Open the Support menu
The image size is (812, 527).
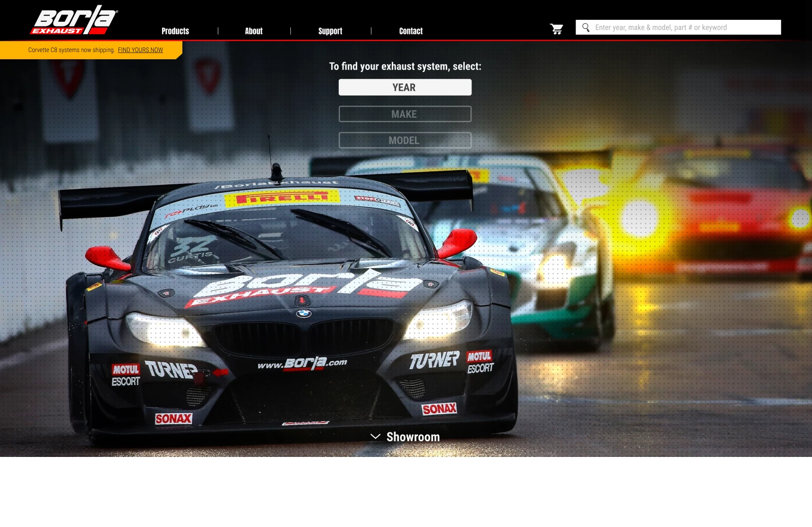(x=330, y=31)
